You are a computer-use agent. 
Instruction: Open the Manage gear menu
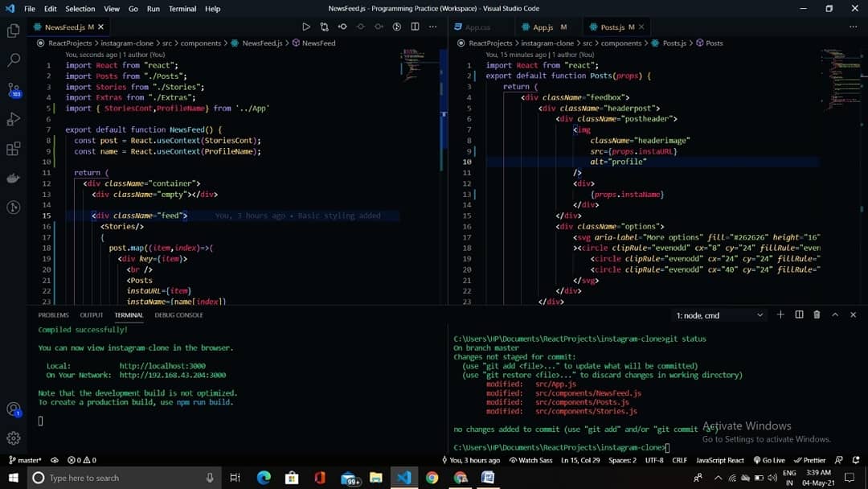pos(14,438)
